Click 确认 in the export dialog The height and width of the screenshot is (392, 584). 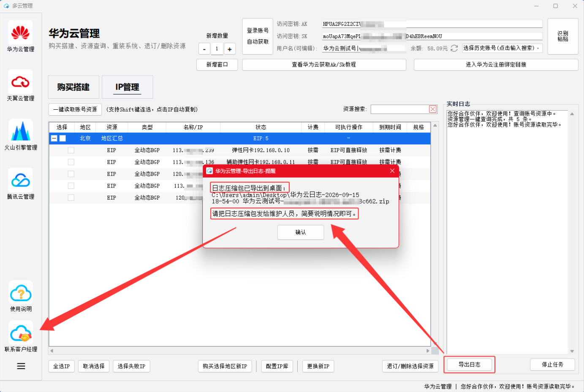coord(301,232)
